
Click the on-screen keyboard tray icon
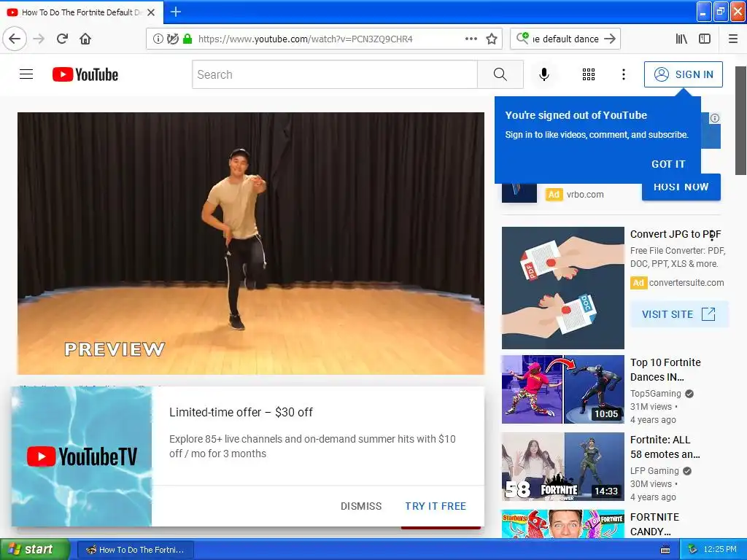point(665,550)
